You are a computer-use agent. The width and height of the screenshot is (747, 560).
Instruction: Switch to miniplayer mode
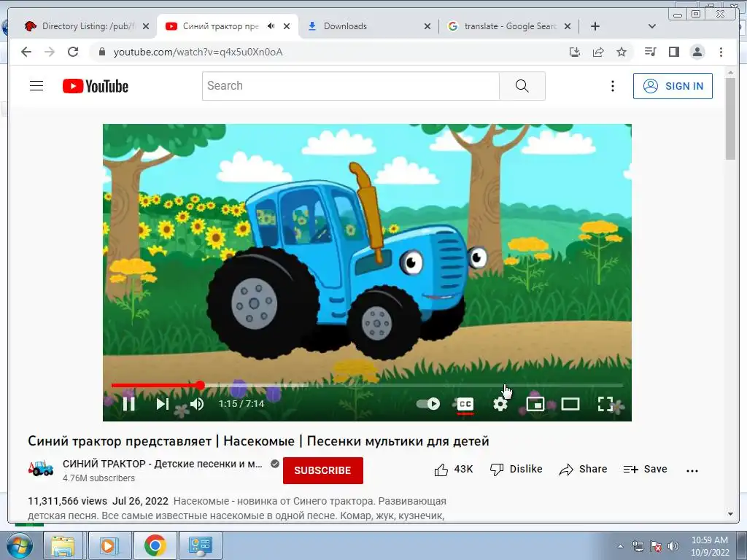point(535,404)
